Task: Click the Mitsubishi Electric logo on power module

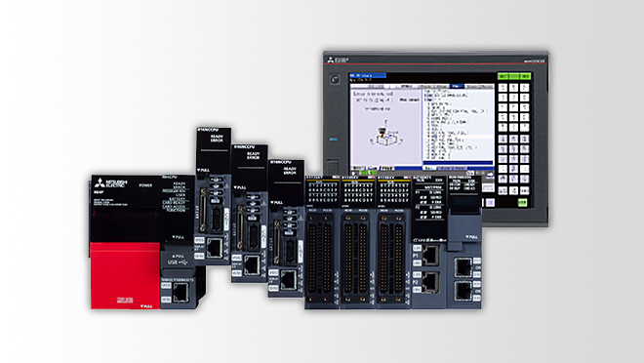Action: coord(111,183)
